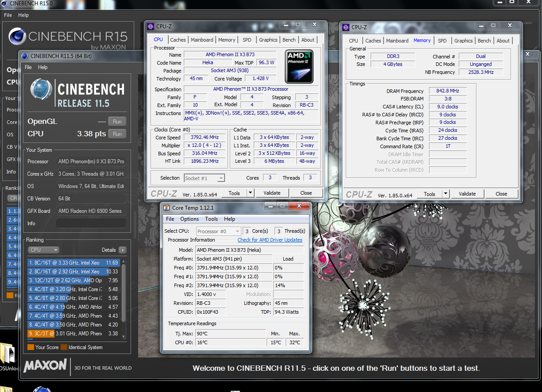Open the CPU ranking dropdown in Cinebench R11.5

[x=43, y=250]
